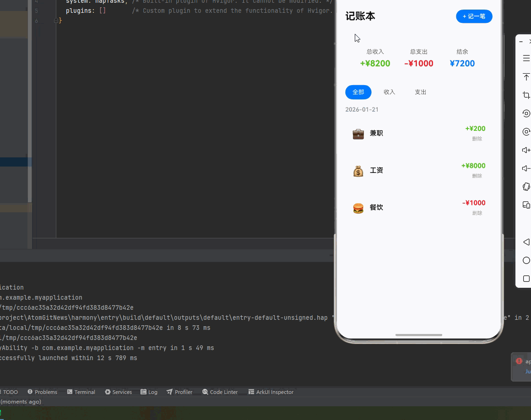Click the rotate right icon in emulator toolbar
This screenshot has width=531, height=420.
[526, 132]
